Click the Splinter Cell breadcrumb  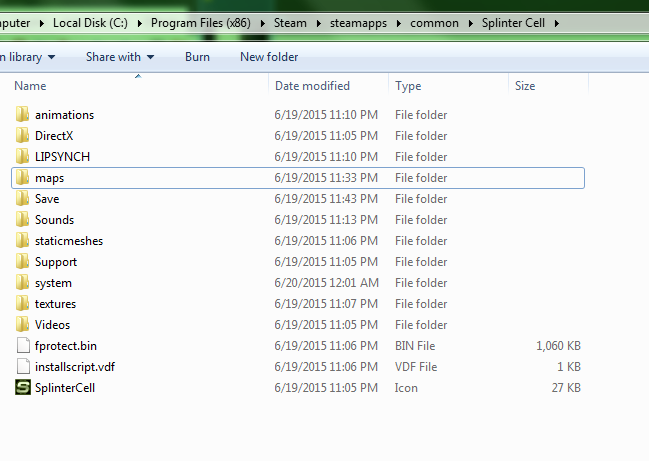[513, 23]
